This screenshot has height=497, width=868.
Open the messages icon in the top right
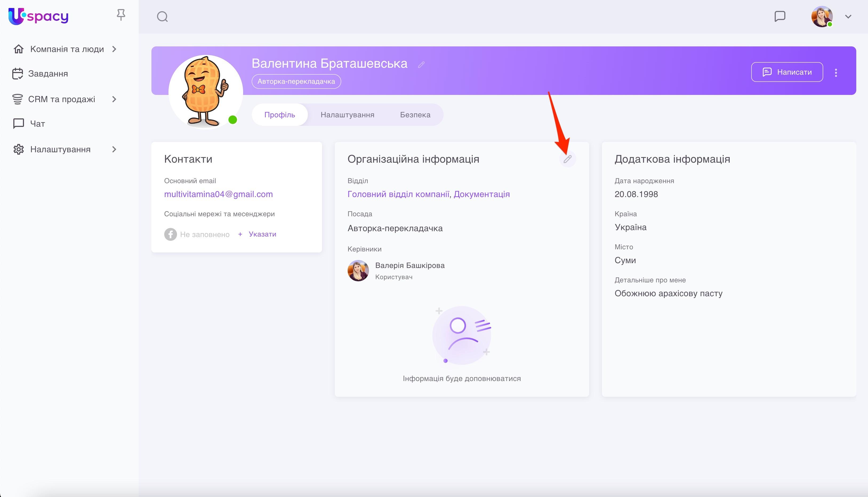click(780, 16)
